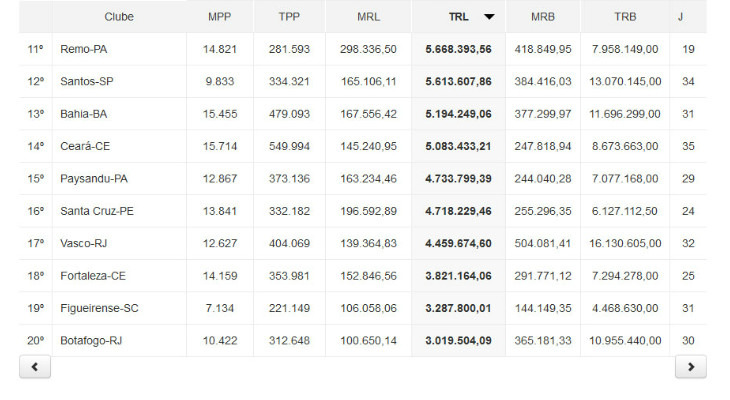Click Botafogo-RJ TRL value 3.019.504,09
Viewport: 730px width, 400px height.
click(458, 340)
